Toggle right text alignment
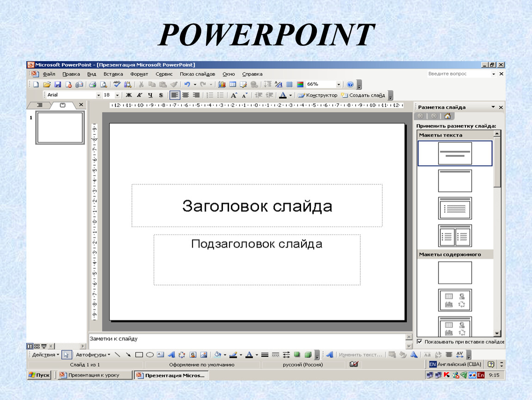 [x=196, y=95]
